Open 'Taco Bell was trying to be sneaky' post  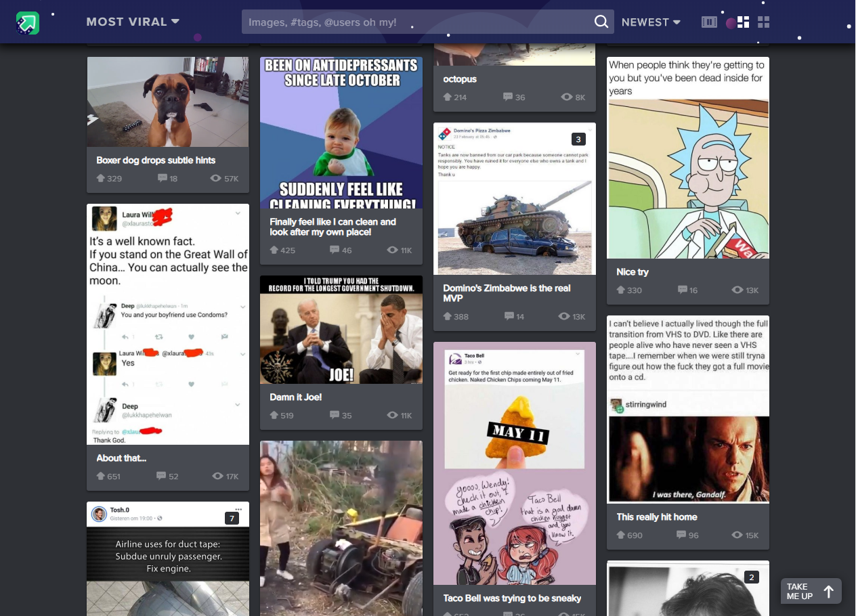pyautogui.click(x=512, y=598)
